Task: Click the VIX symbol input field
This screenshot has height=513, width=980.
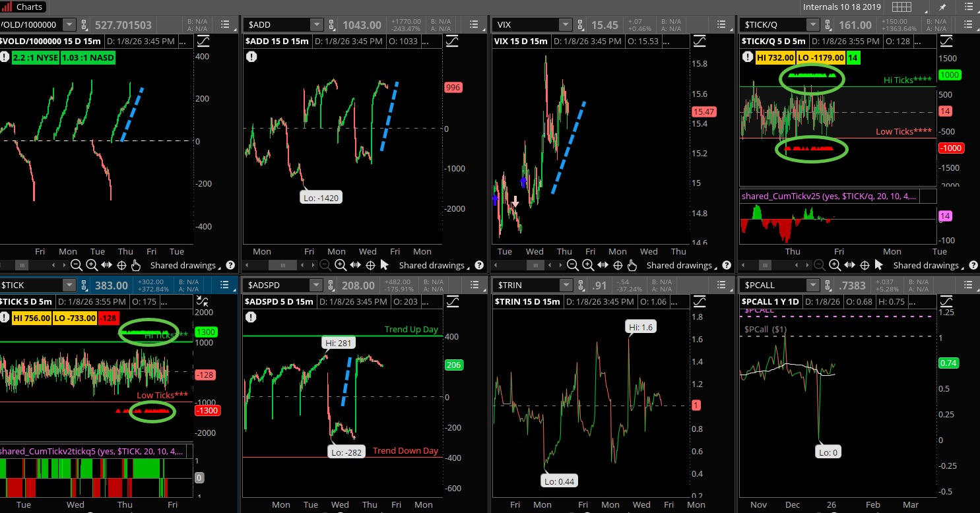Action: pyautogui.click(x=525, y=25)
